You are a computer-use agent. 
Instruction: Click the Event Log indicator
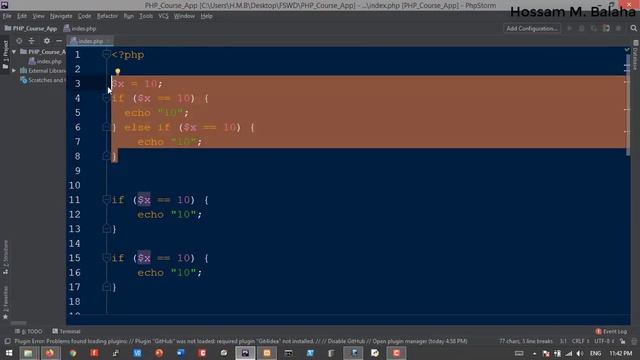[611, 331]
